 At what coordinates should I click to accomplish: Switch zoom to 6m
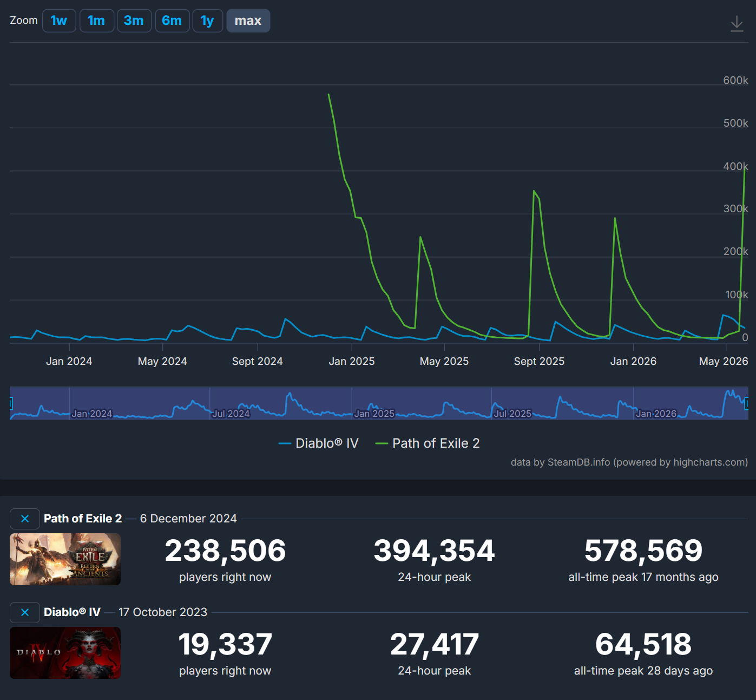point(172,21)
